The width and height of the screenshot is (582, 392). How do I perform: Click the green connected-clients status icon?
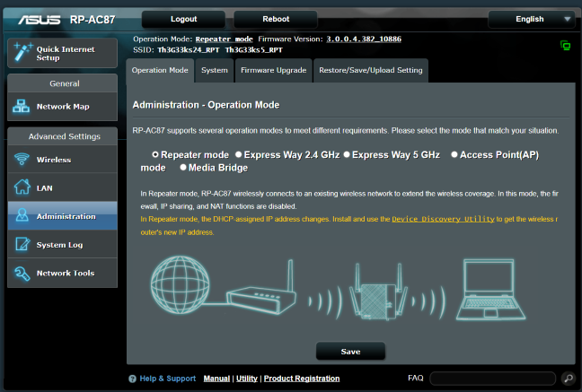565,46
